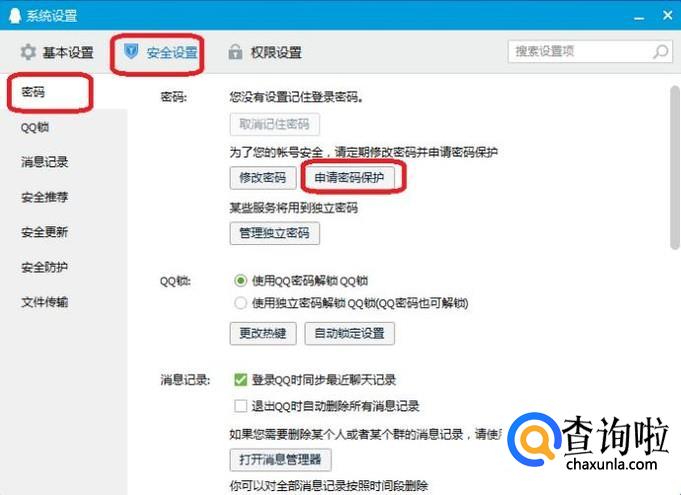The height and width of the screenshot is (495, 681).
Task: Open 管理独立密码
Action: click(x=274, y=233)
